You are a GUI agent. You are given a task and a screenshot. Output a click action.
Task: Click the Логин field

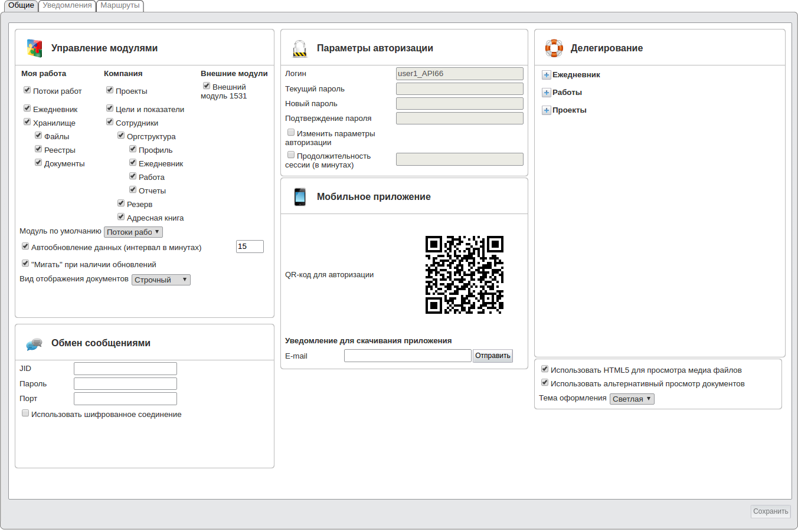point(460,74)
